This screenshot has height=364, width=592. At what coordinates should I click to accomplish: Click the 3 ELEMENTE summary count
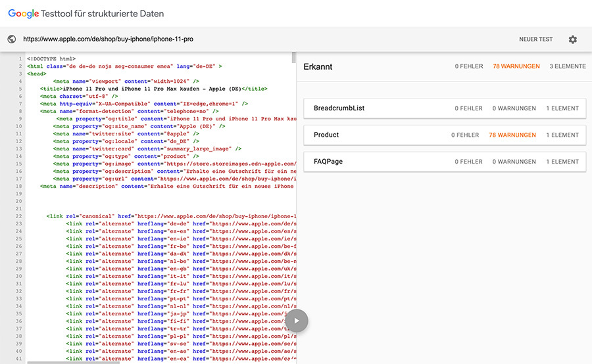pos(568,66)
